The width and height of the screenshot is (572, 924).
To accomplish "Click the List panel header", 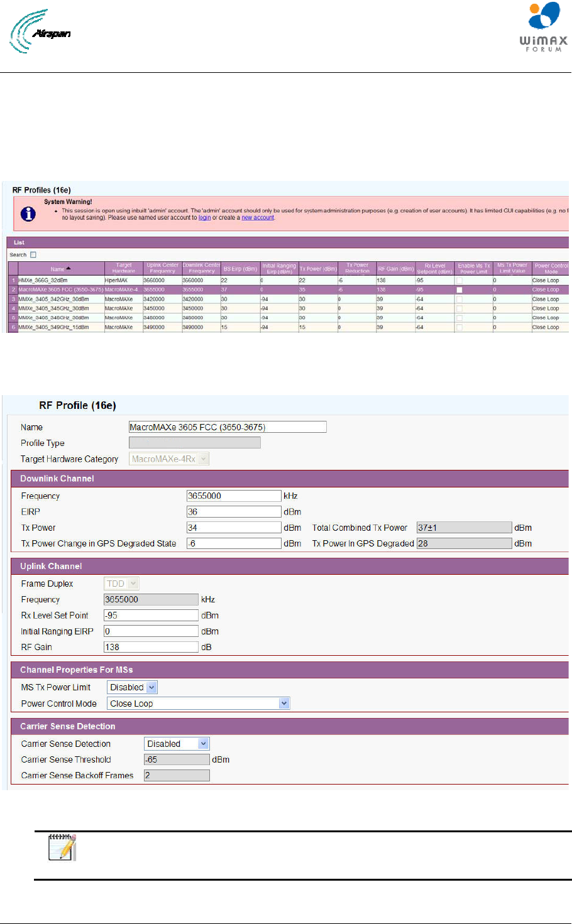I will point(288,242).
